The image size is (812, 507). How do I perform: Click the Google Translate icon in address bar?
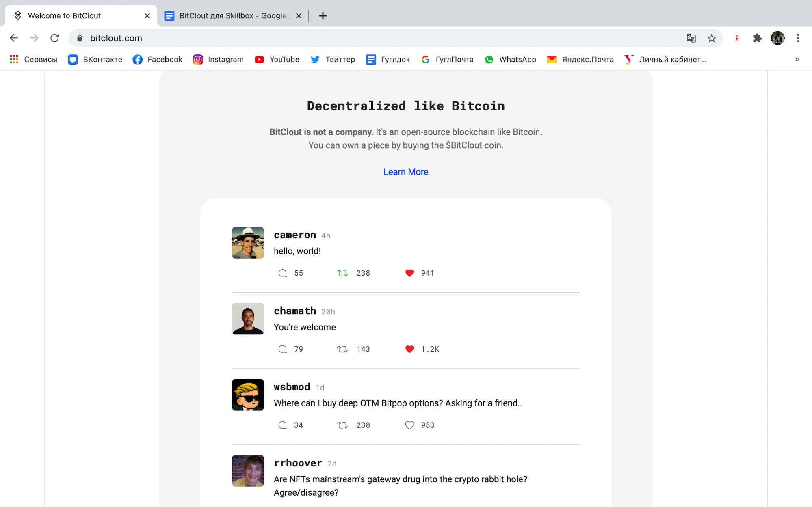(x=691, y=38)
